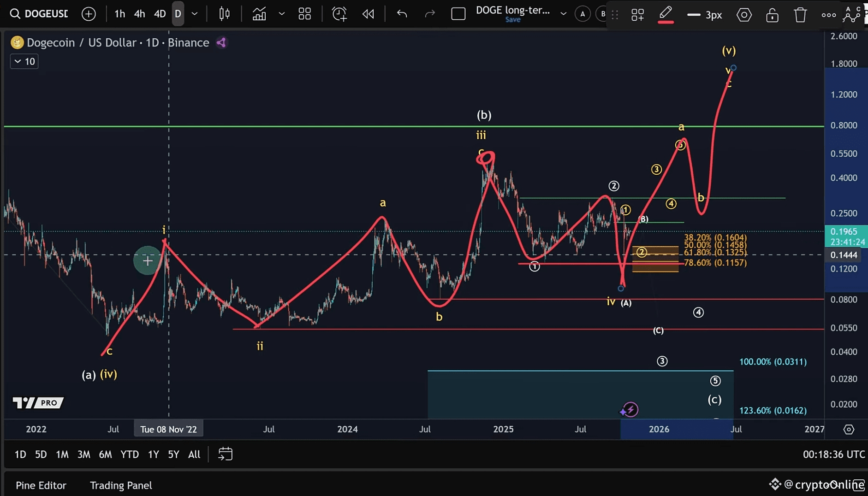Click the DOGE long-ter... layout name
Screen dimensions: 868x496
[x=513, y=10]
